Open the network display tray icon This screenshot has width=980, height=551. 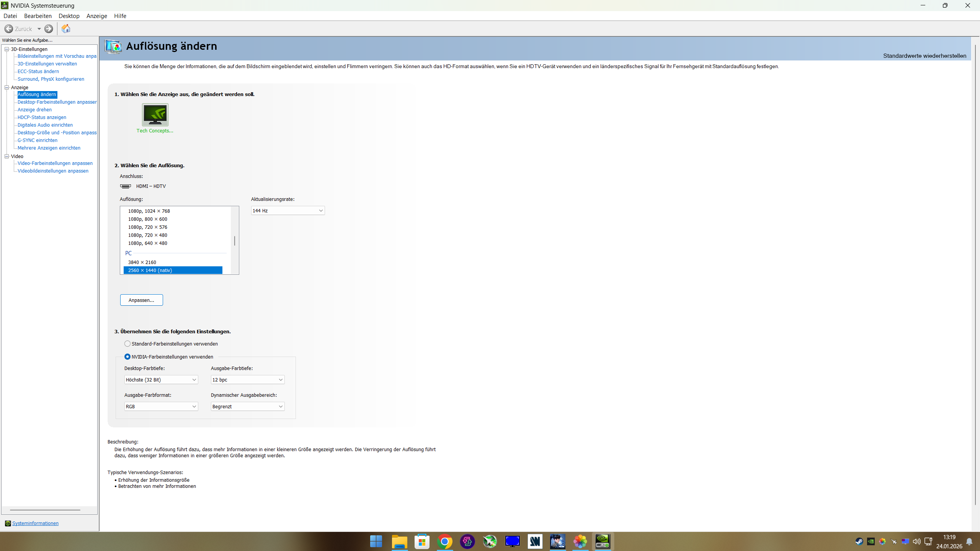928,541
